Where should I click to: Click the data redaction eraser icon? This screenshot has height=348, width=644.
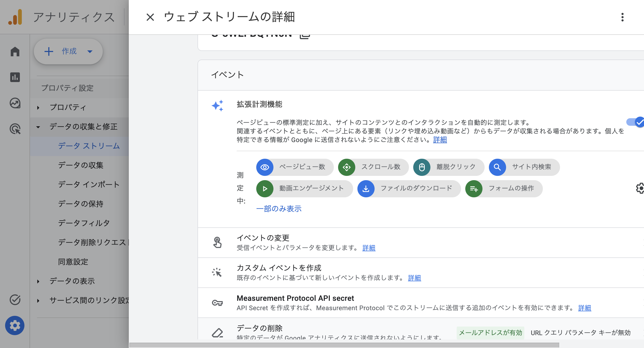pyautogui.click(x=217, y=333)
